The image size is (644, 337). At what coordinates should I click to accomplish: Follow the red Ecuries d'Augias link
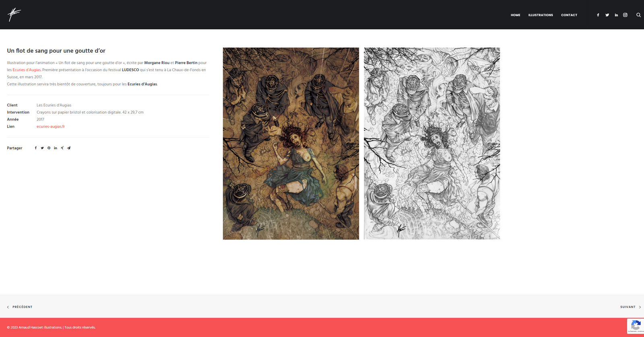tap(27, 70)
